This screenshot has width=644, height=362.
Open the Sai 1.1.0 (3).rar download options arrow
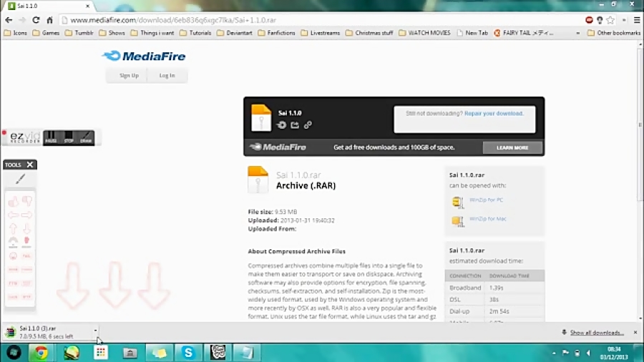pyautogui.click(x=95, y=330)
